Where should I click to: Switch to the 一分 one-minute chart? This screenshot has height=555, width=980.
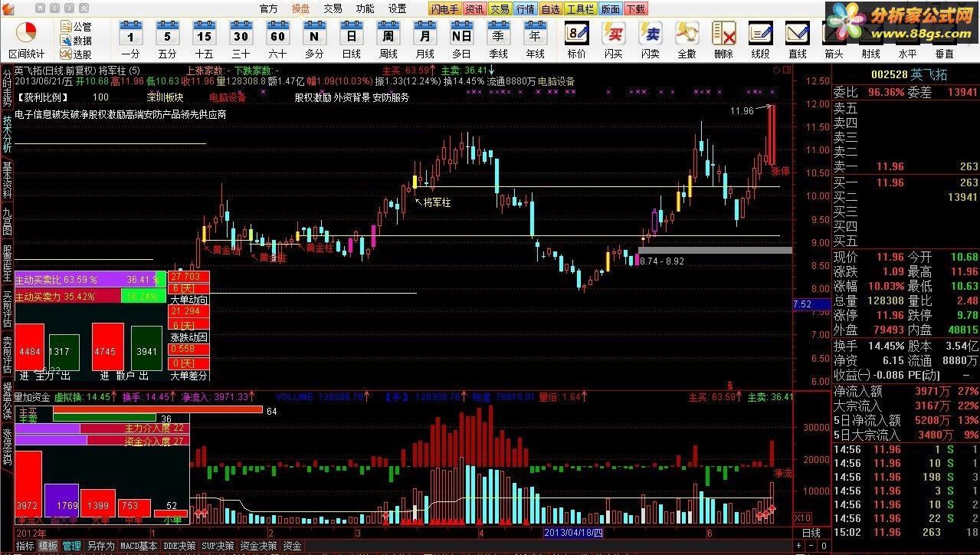(130, 40)
